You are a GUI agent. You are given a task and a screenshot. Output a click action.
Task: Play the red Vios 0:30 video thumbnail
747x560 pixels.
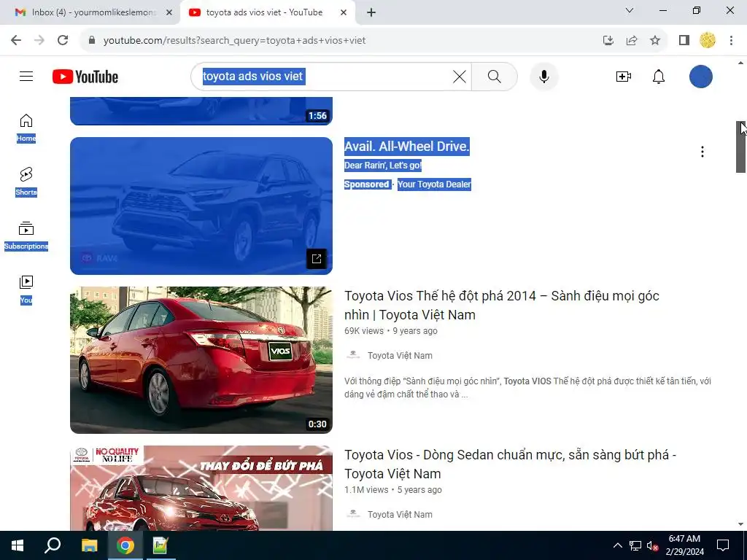tap(201, 360)
